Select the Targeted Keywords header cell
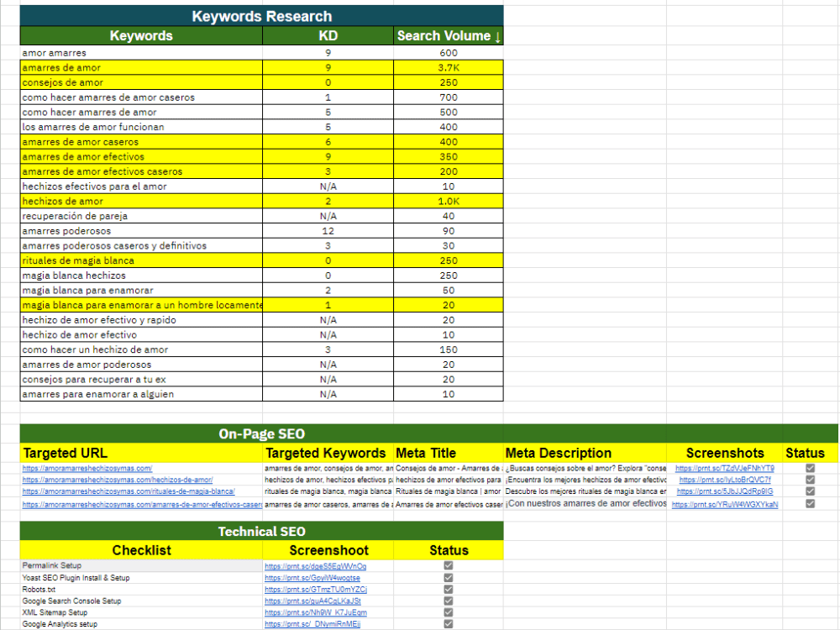 click(x=328, y=453)
